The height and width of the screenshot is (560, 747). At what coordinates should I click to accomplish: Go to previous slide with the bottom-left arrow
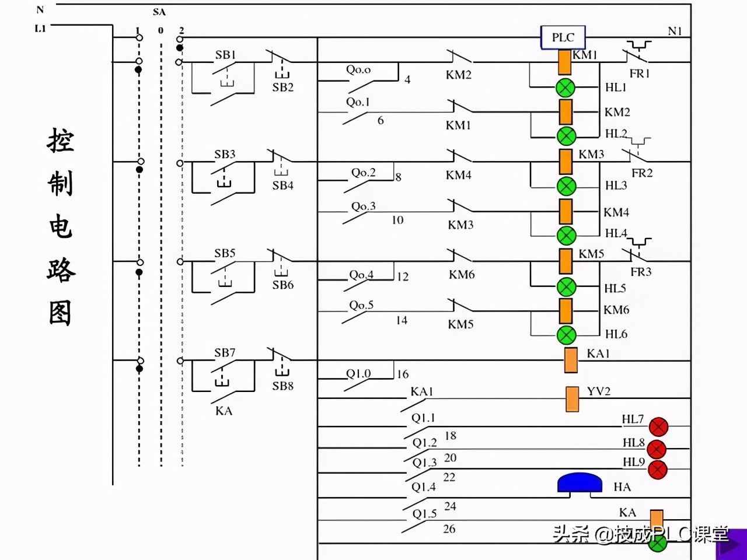[12, 547]
